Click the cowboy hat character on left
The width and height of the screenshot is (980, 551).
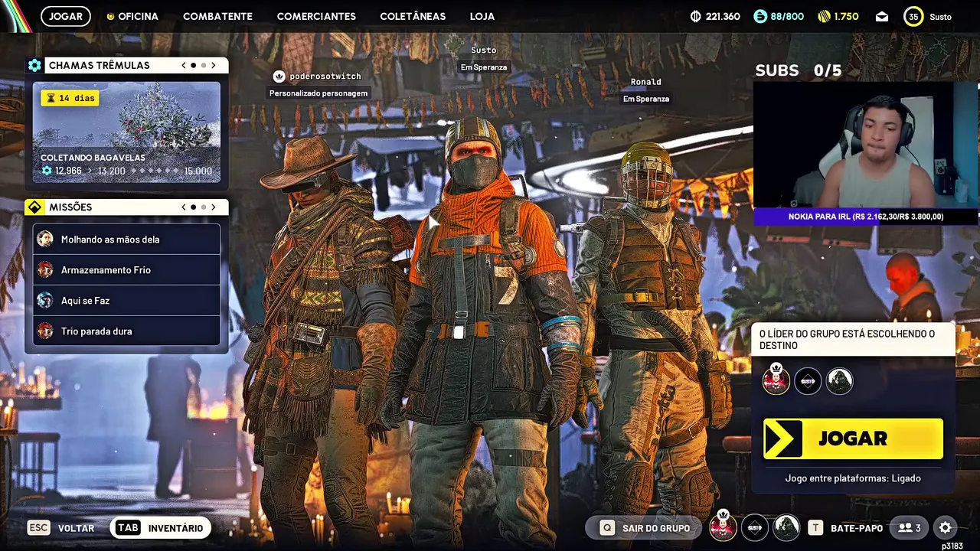329,337
